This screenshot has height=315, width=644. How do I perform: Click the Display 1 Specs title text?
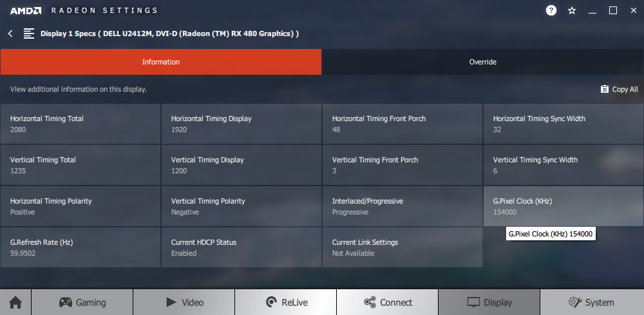tap(169, 33)
